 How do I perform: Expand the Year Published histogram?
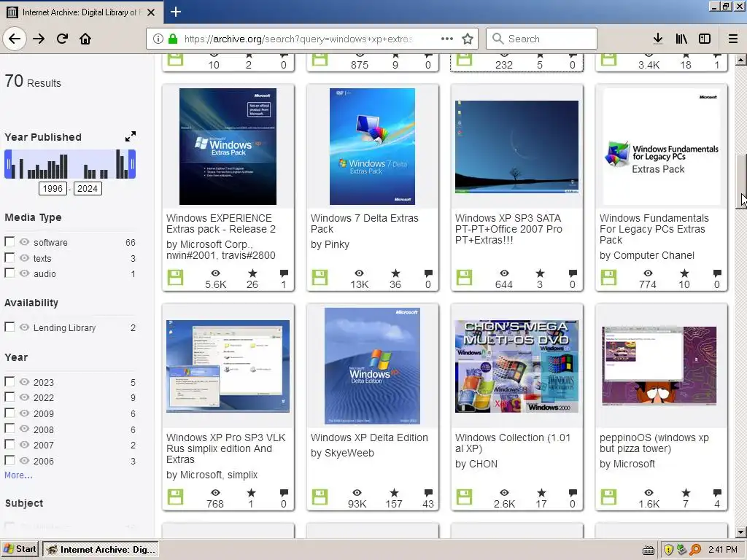pos(130,136)
